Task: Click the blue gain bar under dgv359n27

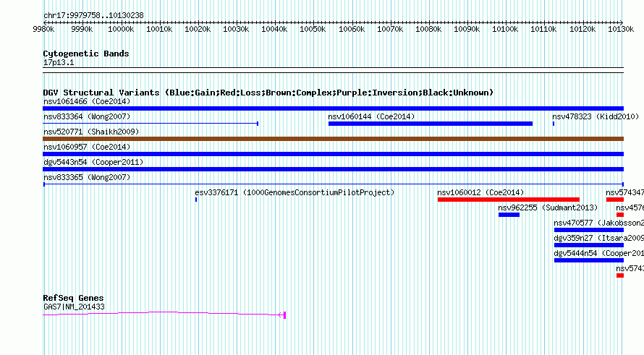Action: pos(589,245)
